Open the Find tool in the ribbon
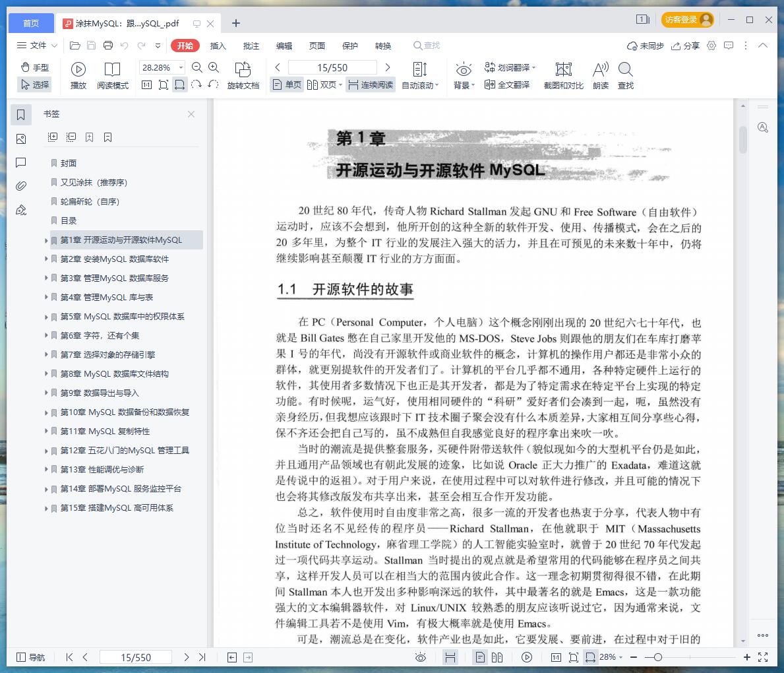Viewport: 784px width, 673px height. click(626, 76)
